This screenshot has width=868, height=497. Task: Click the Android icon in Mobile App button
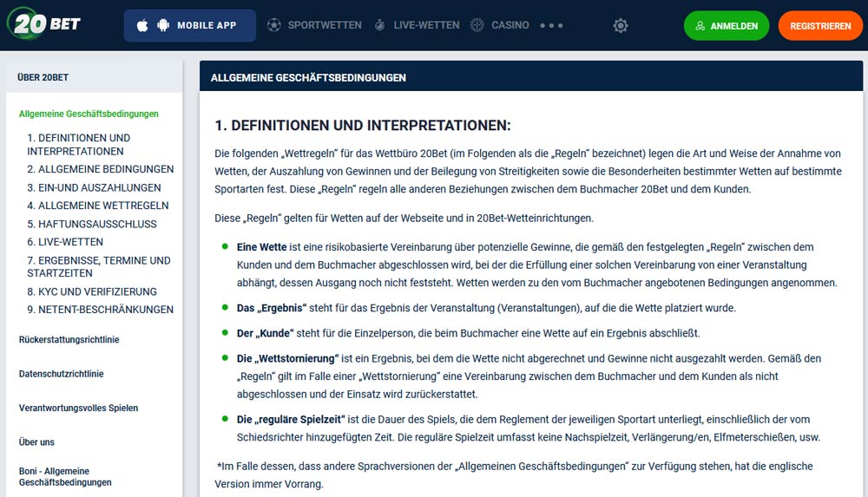point(163,25)
